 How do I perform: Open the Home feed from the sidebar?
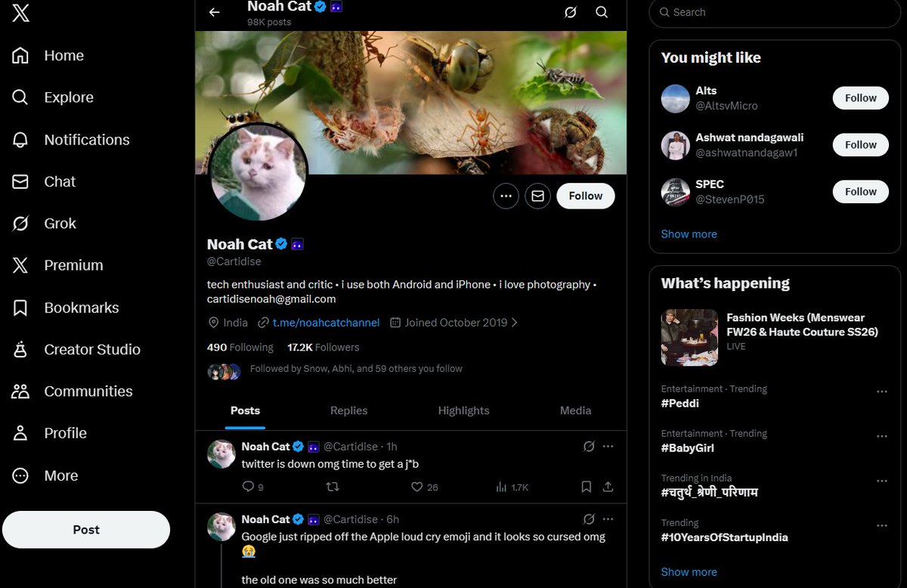[x=63, y=55]
